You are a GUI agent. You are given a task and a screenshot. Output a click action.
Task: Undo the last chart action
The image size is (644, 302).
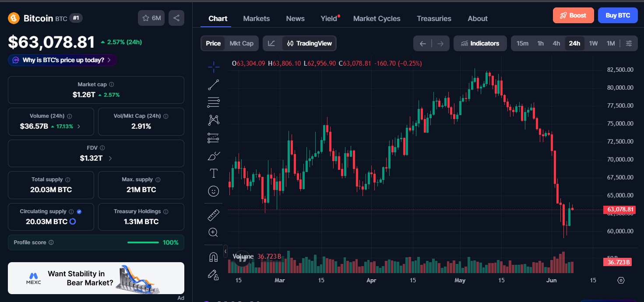click(x=422, y=43)
